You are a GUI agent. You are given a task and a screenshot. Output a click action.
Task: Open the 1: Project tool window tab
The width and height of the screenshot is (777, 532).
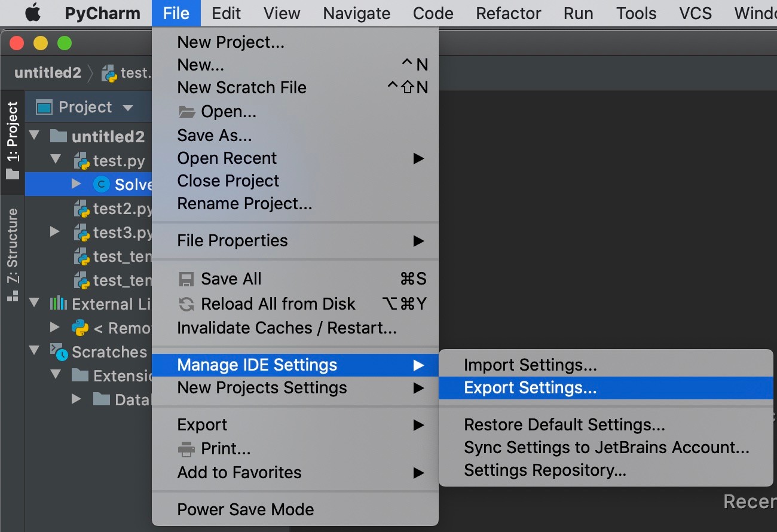13,142
